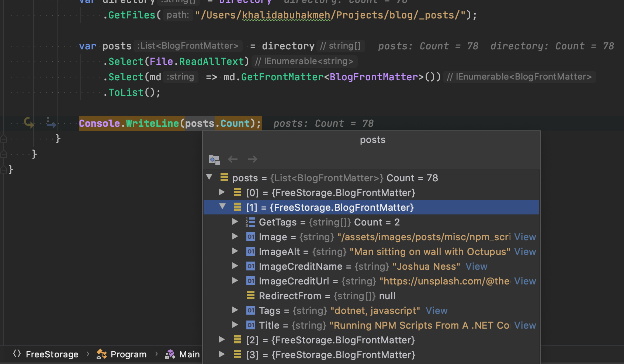Click the ToList() call

coord(132,92)
